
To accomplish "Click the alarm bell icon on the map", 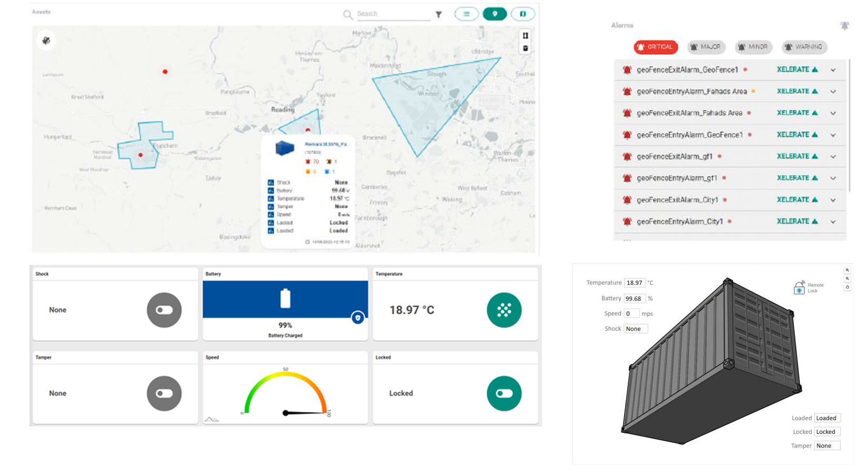I will point(46,41).
